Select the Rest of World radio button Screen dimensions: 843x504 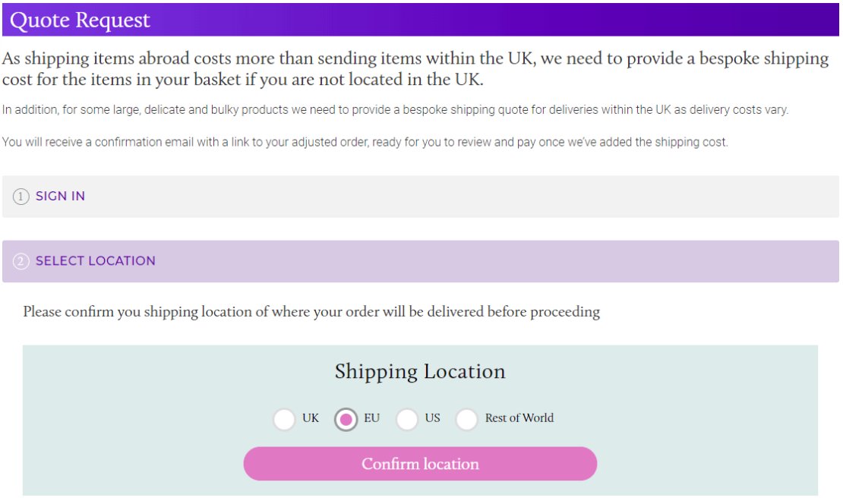coord(466,419)
